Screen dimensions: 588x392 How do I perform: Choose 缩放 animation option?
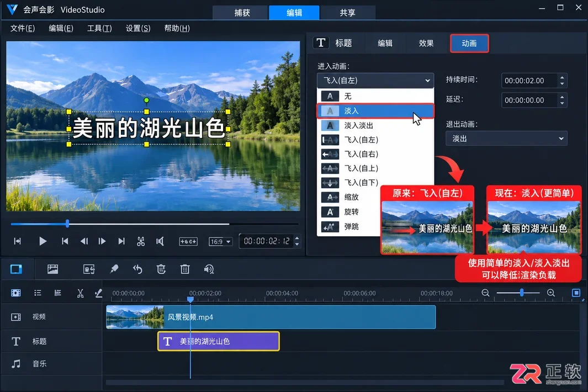pos(349,197)
